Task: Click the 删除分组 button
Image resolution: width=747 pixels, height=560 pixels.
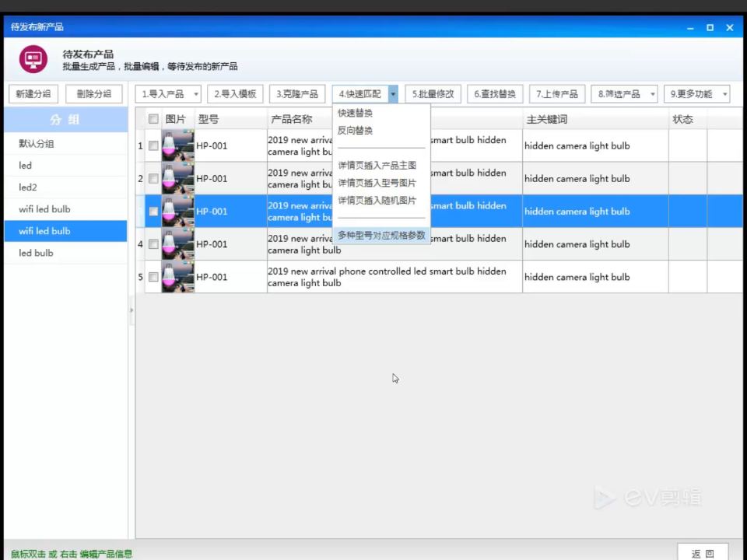Action: click(x=94, y=94)
